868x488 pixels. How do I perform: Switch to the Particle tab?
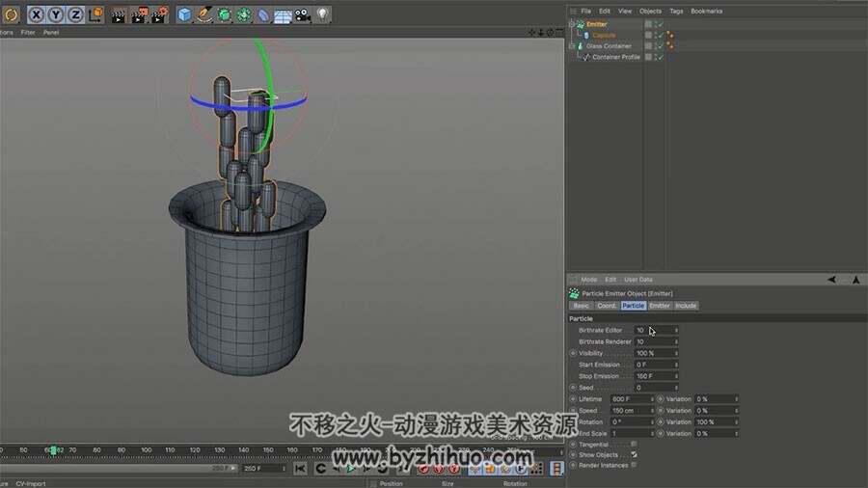point(633,306)
